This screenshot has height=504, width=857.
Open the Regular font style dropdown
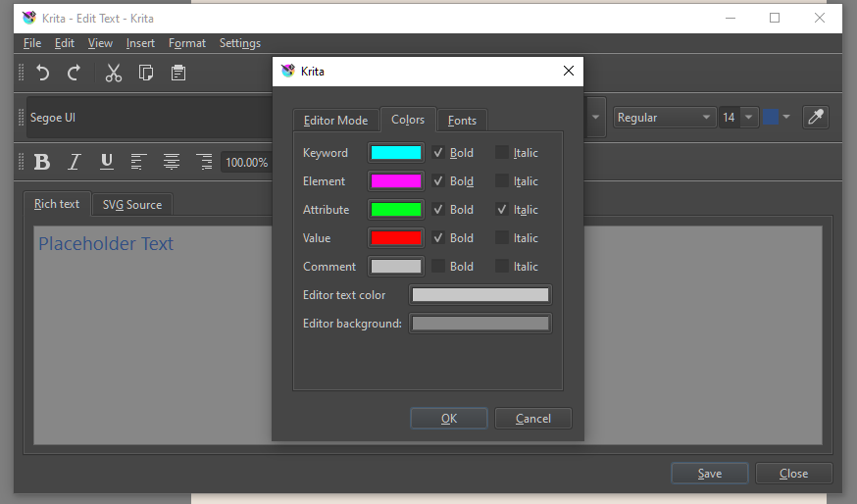664,118
